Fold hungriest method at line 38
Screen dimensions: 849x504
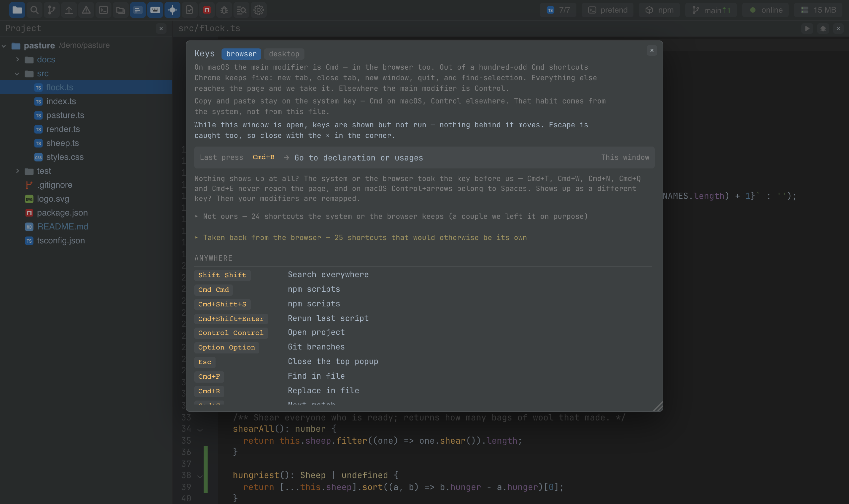click(200, 476)
